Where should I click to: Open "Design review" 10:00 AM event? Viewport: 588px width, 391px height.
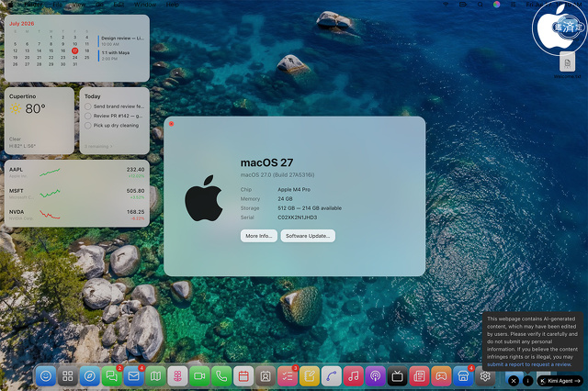click(x=122, y=40)
